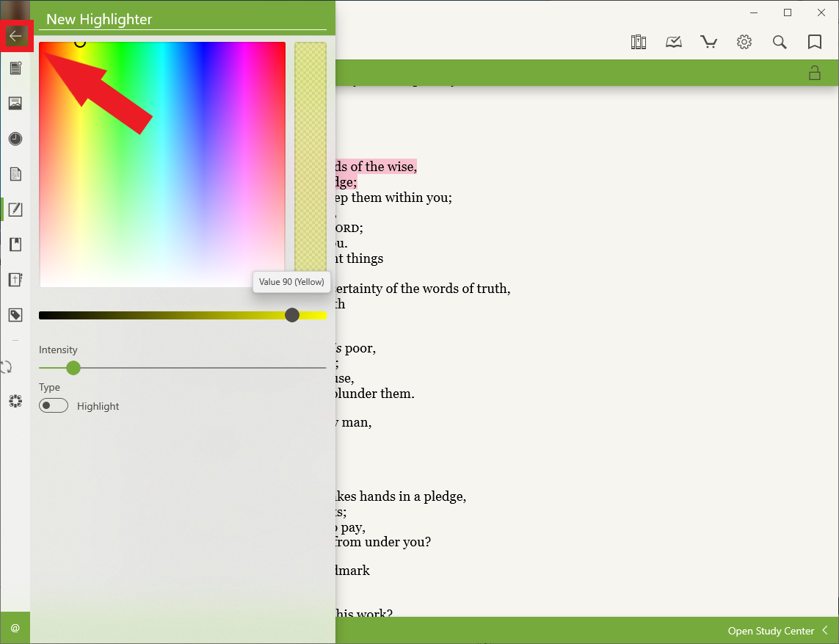Open the images icon in sidebar

tap(15, 104)
